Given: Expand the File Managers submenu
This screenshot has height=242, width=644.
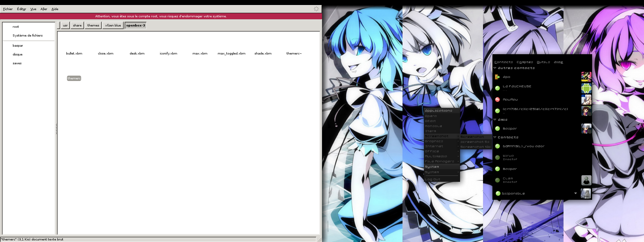Looking at the screenshot, I should click(442, 161).
